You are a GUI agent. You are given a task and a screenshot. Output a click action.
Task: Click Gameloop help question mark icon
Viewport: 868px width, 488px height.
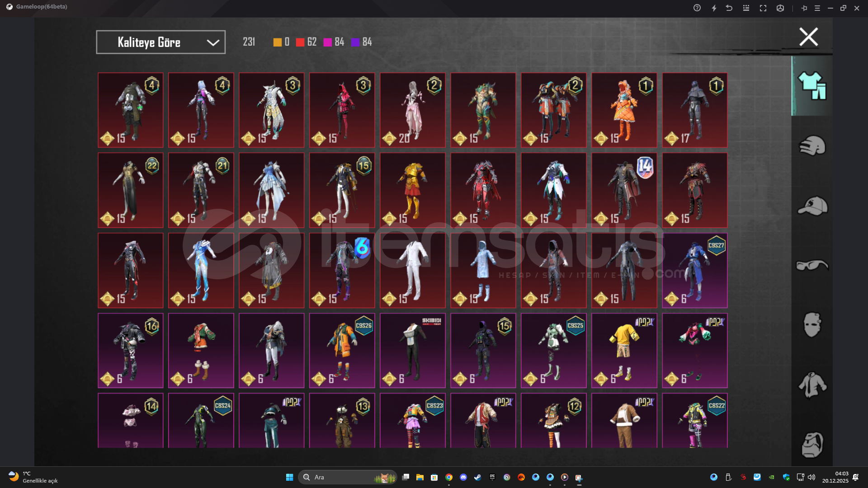[697, 8]
